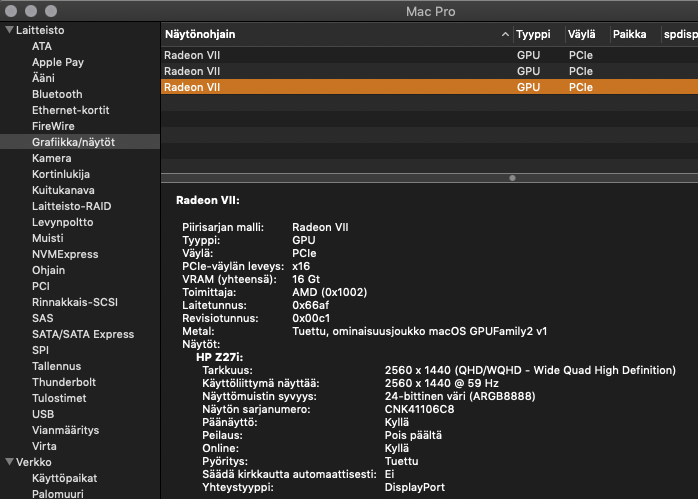Select USB in the sidebar
The height and width of the screenshot is (499, 698).
coord(43,415)
